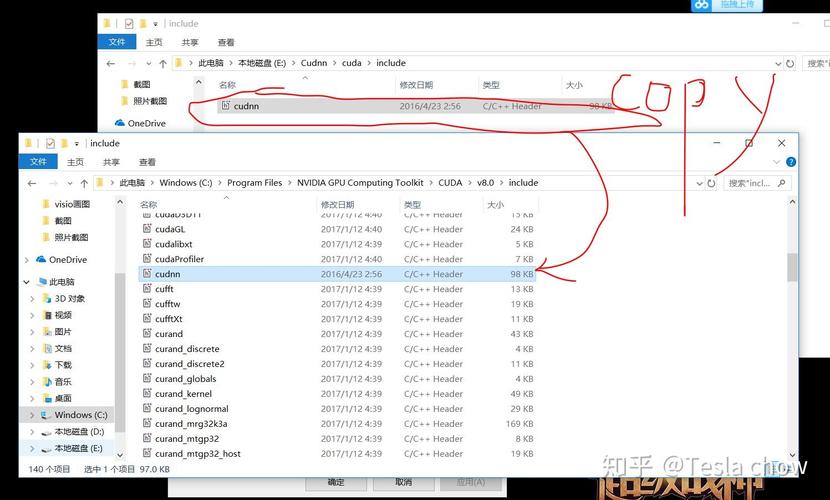This screenshot has width=830, height=500.
Task: Toggle the properties checkmark quick access icon in front window
Action: [50, 143]
